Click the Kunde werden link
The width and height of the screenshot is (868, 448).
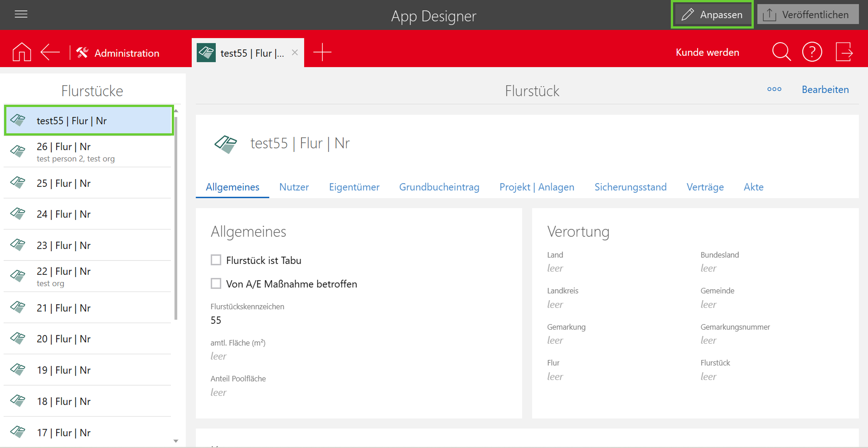[707, 52]
